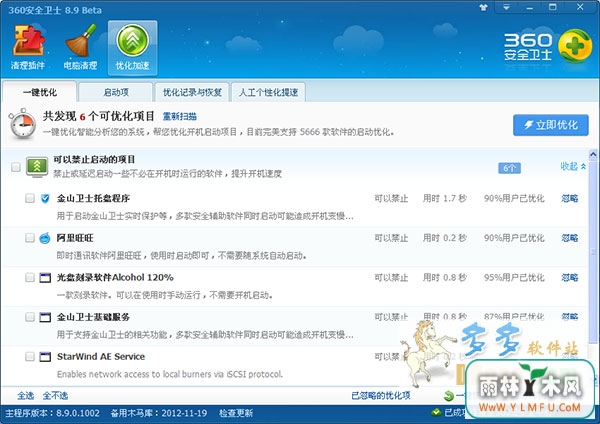The image size is (600, 424).
Task: Click the green refresh icon at bottom
Action: pyautogui.click(x=449, y=396)
